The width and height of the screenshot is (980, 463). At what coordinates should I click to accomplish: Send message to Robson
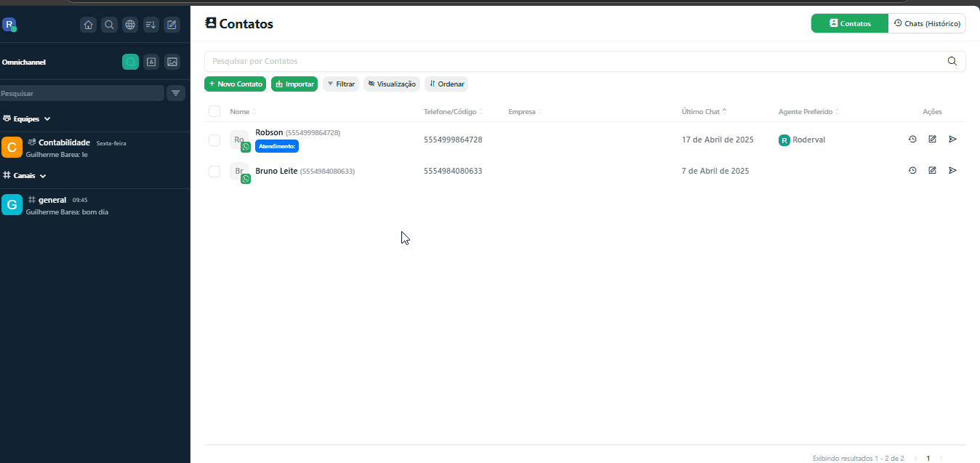[x=953, y=139]
